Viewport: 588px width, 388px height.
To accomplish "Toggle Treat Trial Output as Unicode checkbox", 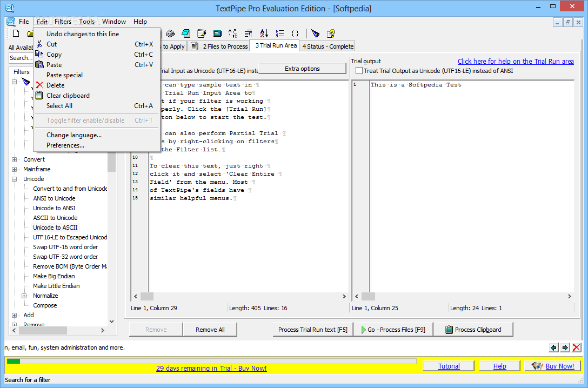I will click(359, 70).
